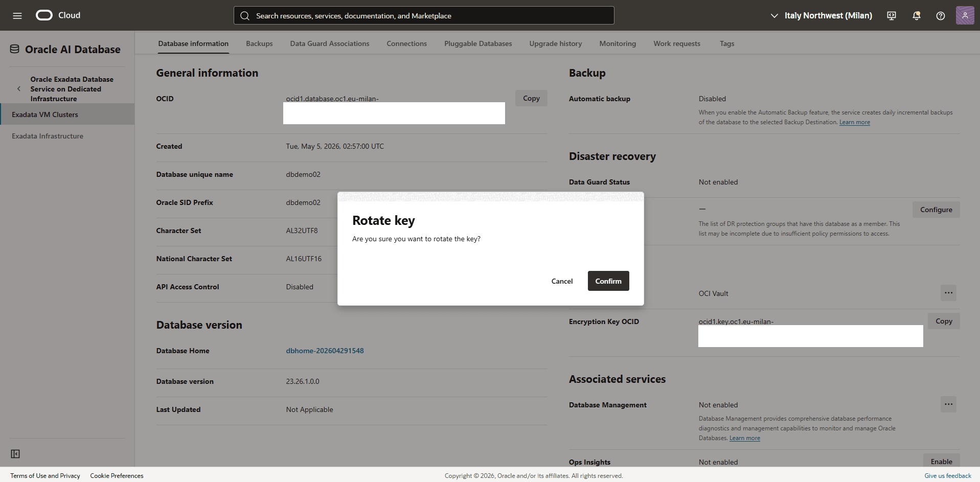Screen dimensions: 980x482
Task: Click Give us feedback link
Action: click(947, 475)
